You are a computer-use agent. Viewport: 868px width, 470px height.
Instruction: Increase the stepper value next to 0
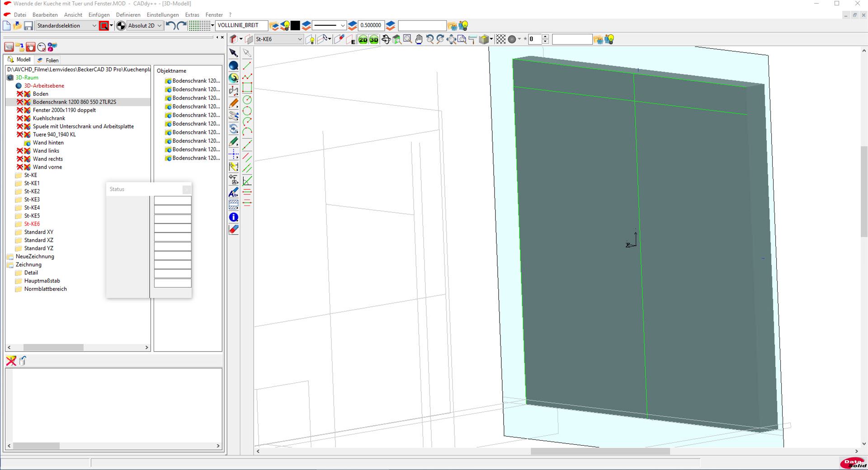[545, 37]
